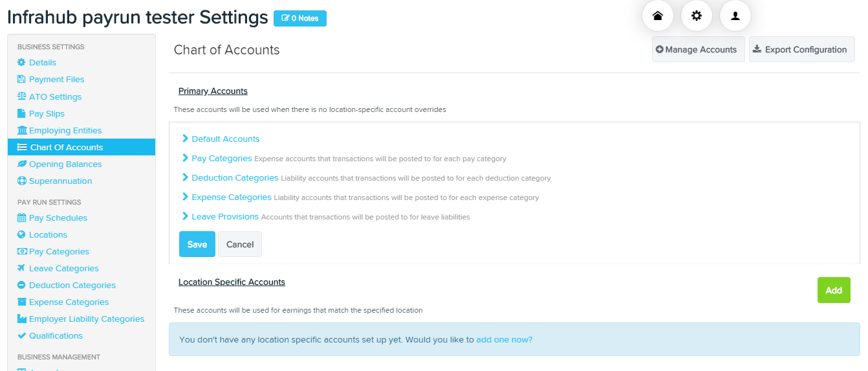Expand Deduction Categories accounts chevron
The image size is (868, 371).
click(x=185, y=177)
